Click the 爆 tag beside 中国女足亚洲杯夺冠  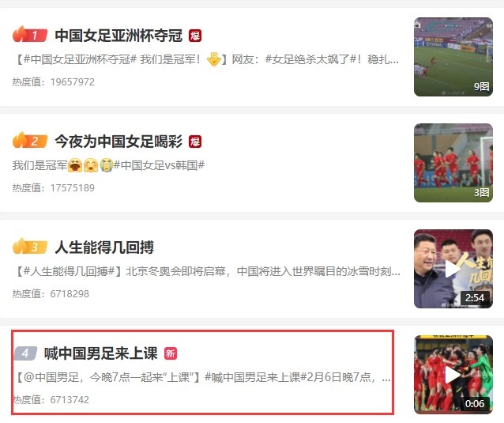click(x=195, y=36)
